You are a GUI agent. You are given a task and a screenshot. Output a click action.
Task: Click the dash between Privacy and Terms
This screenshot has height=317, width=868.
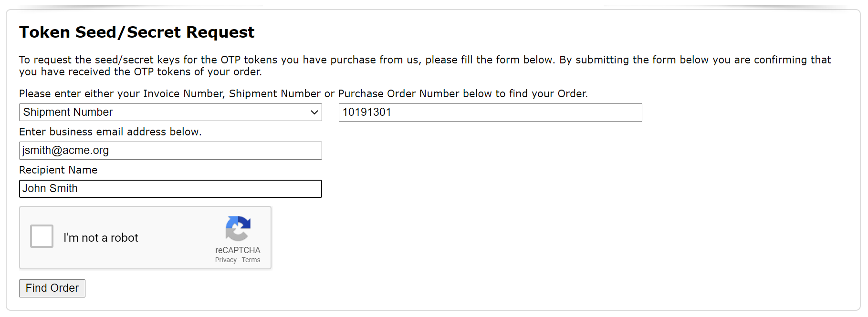pyautogui.click(x=239, y=260)
